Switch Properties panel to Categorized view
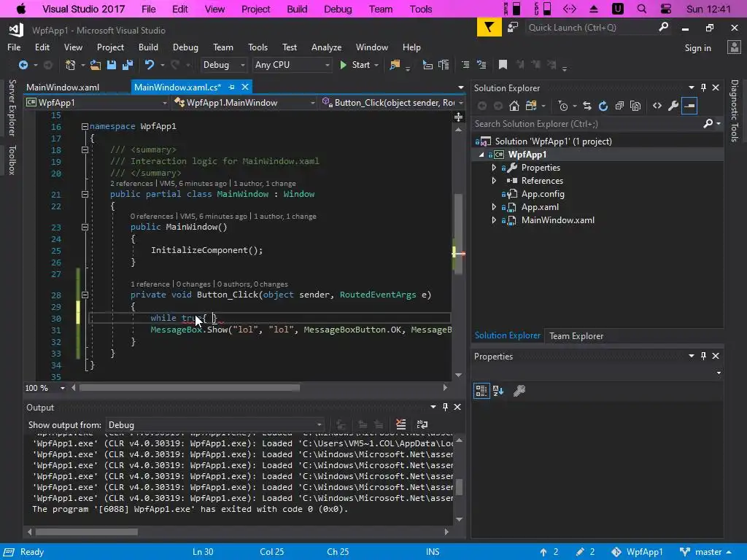Viewport: 747px width, 560px height. pos(481,391)
